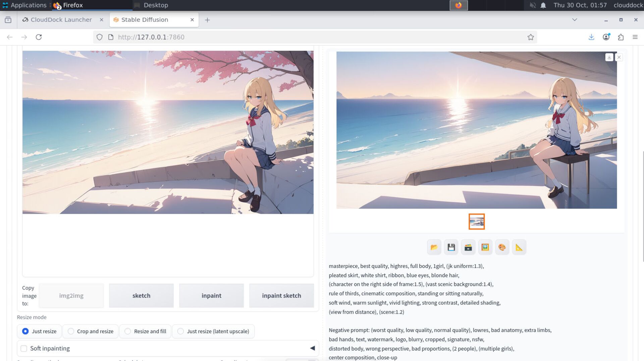Viewport: 644px width, 361px height.
Task: Select Resize and fill mode
Action: click(128, 331)
